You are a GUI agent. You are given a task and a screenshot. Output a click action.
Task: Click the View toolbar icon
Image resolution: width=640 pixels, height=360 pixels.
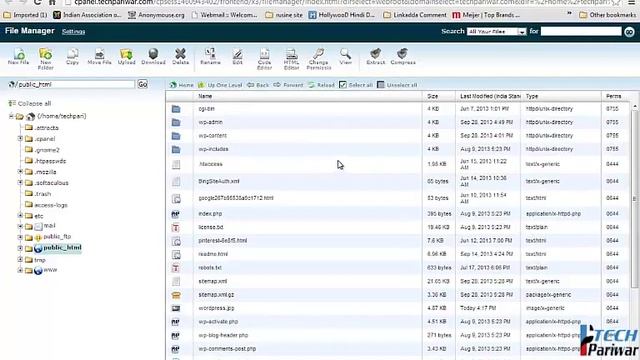click(x=345, y=56)
